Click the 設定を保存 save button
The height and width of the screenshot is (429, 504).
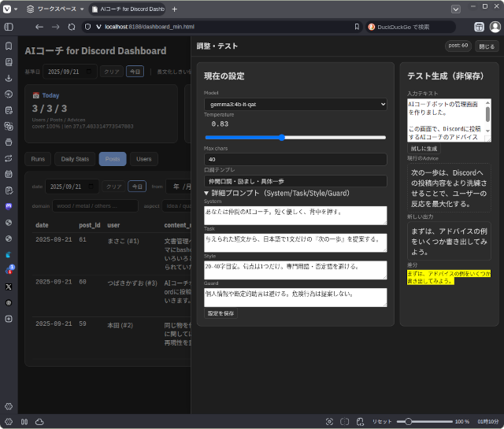(x=220, y=313)
